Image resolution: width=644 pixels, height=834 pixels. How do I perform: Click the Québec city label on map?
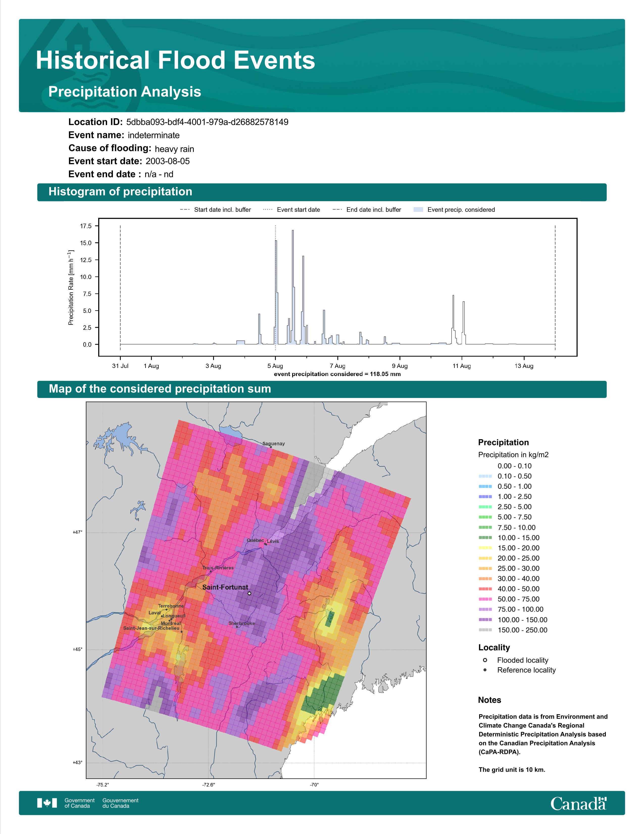pyautogui.click(x=255, y=540)
